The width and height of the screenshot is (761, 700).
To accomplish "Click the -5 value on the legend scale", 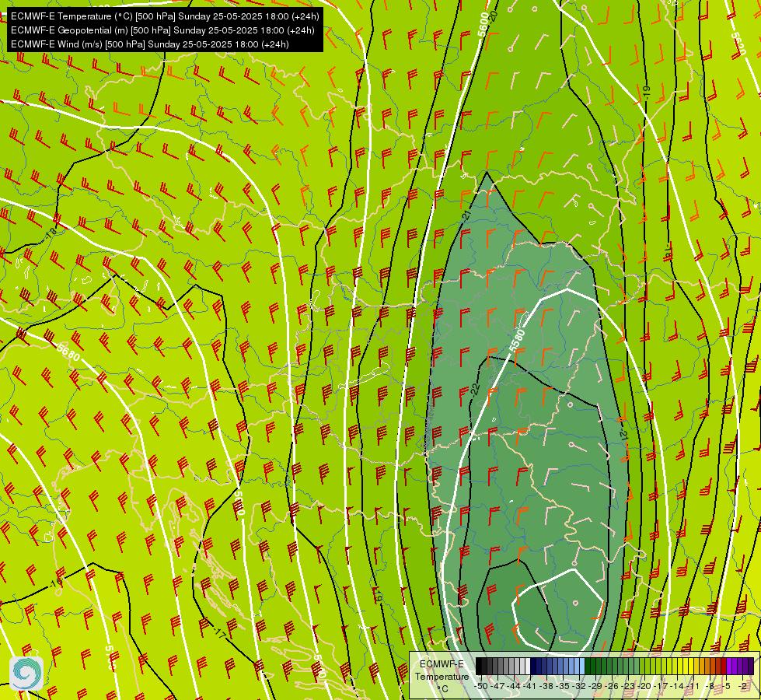I will pyautogui.click(x=728, y=686).
